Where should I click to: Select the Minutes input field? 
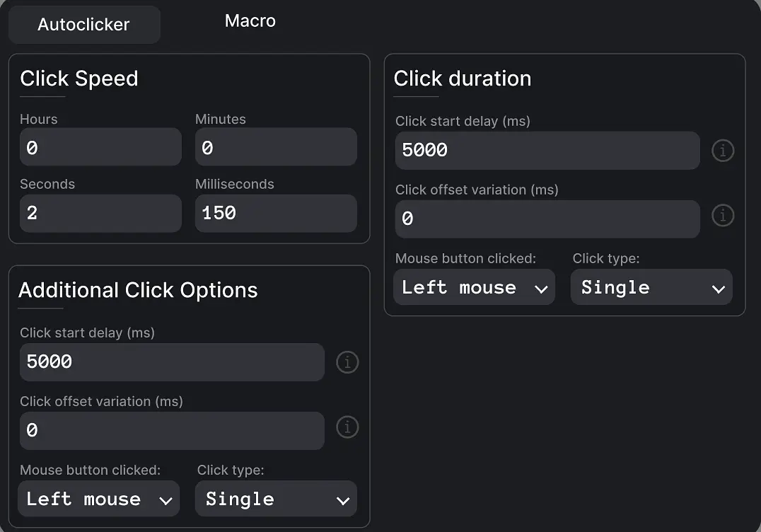(x=276, y=146)
